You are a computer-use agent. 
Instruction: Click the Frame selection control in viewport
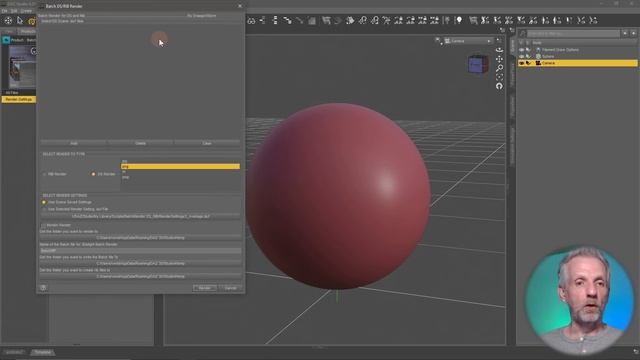pos(499,77)
